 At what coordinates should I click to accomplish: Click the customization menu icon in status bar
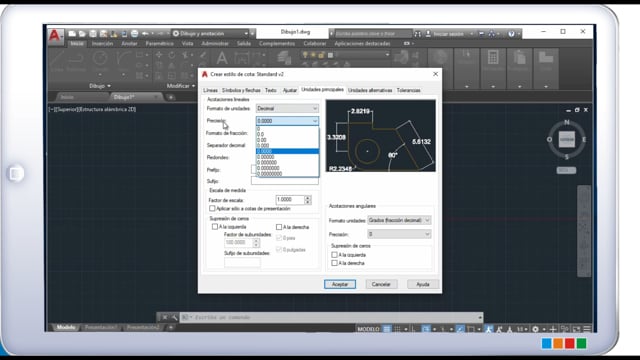click(587, 329)
